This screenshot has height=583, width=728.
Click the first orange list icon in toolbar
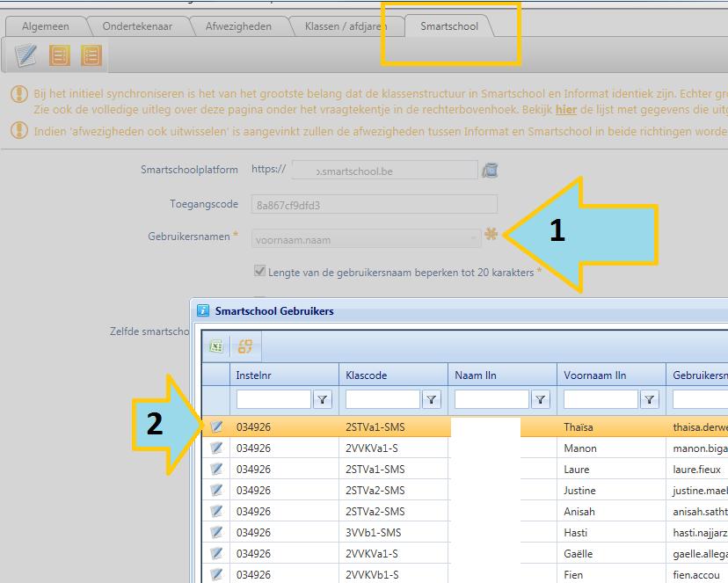coord(60,55)
